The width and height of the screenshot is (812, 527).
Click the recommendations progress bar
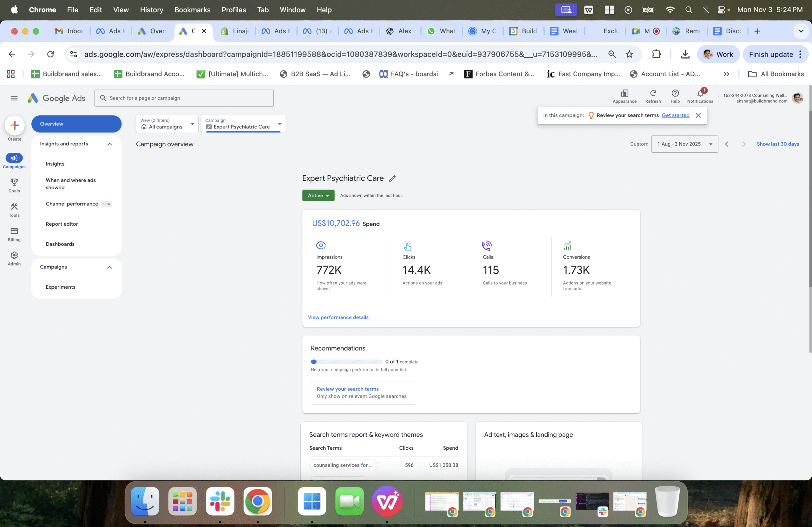[346, 362]
